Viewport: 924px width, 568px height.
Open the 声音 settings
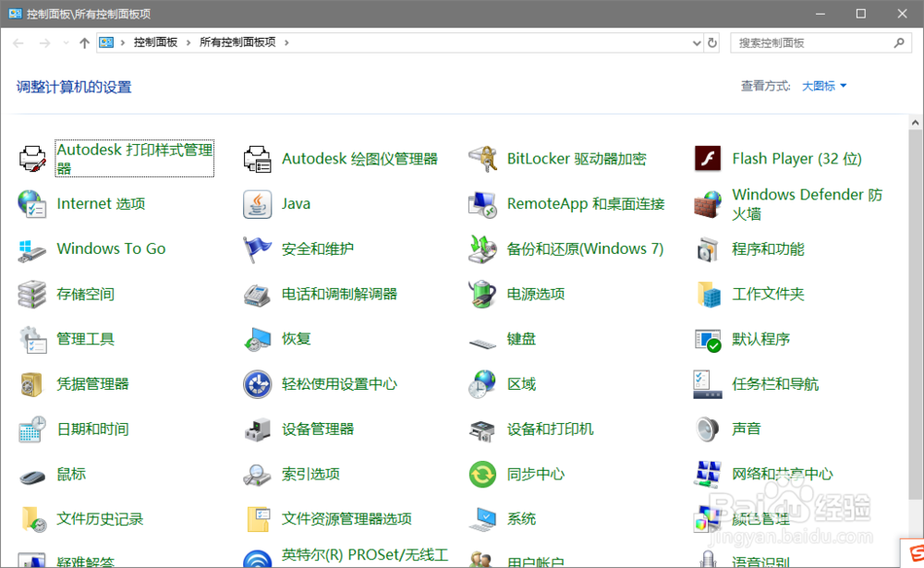(745, 429)
